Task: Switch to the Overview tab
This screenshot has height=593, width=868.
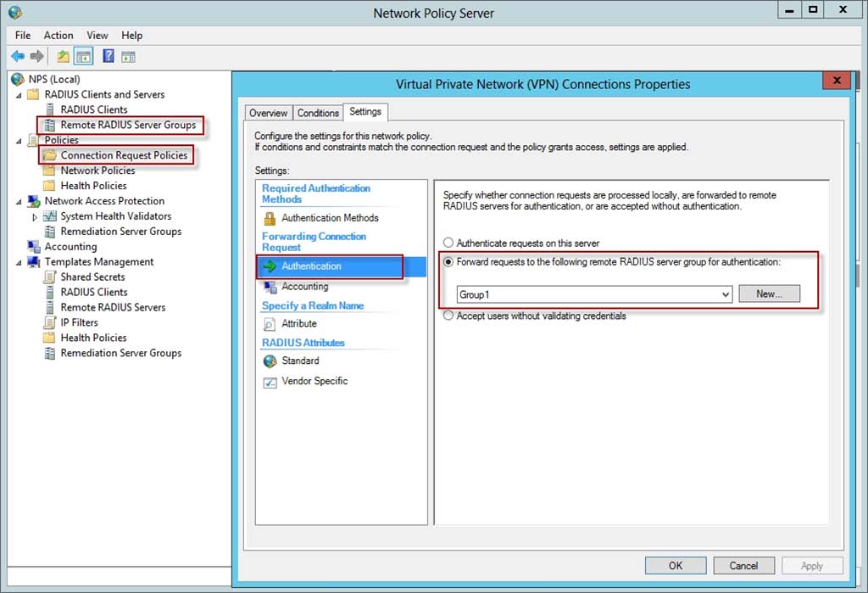Action: tap(269, 113)
